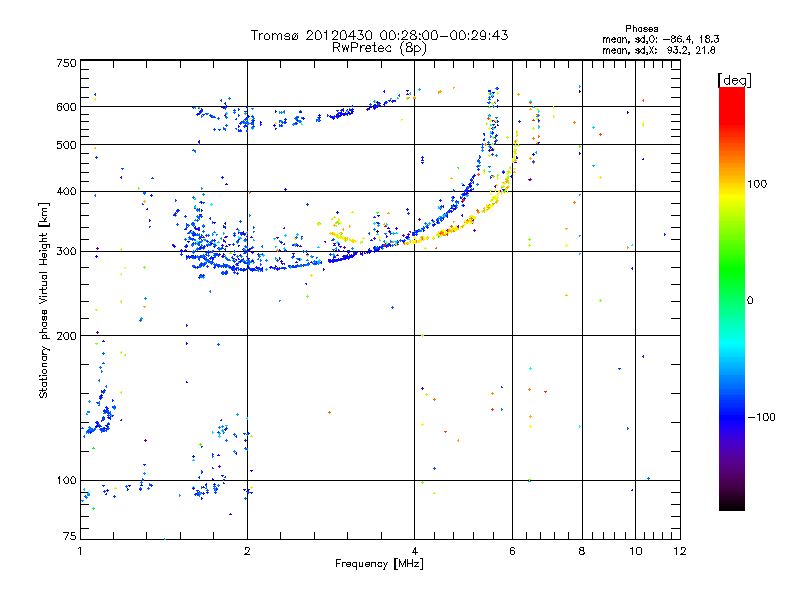Image resolution: width=800 pixels, height=600 pixels.
Task: Click the x-axis tick label '6'
Action: pos(512,551)
